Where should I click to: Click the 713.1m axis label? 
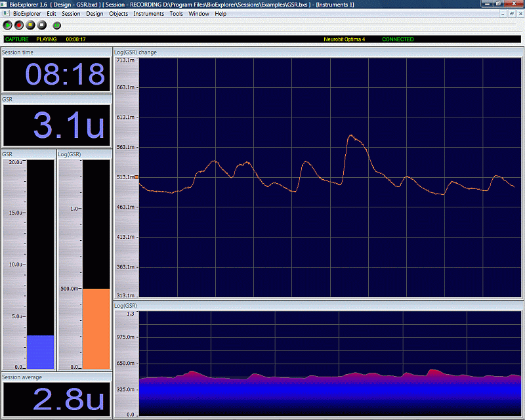pyautogui.click(x=125, y=60)
